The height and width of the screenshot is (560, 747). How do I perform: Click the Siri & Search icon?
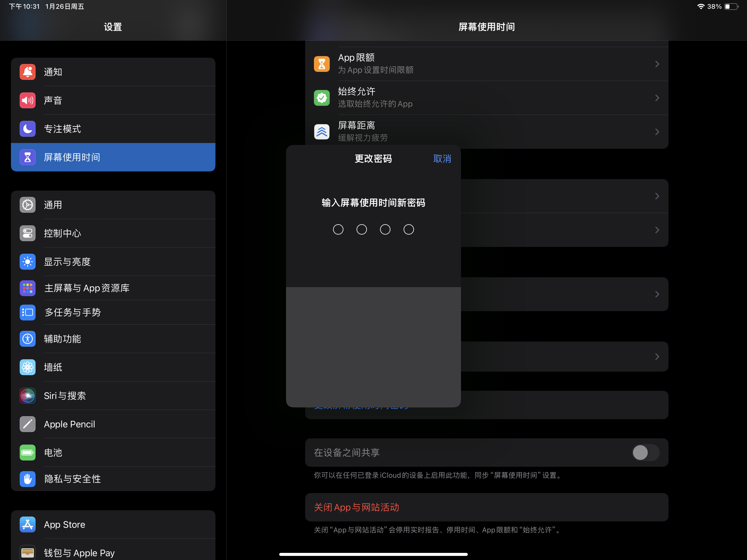(x=27, y=395)
